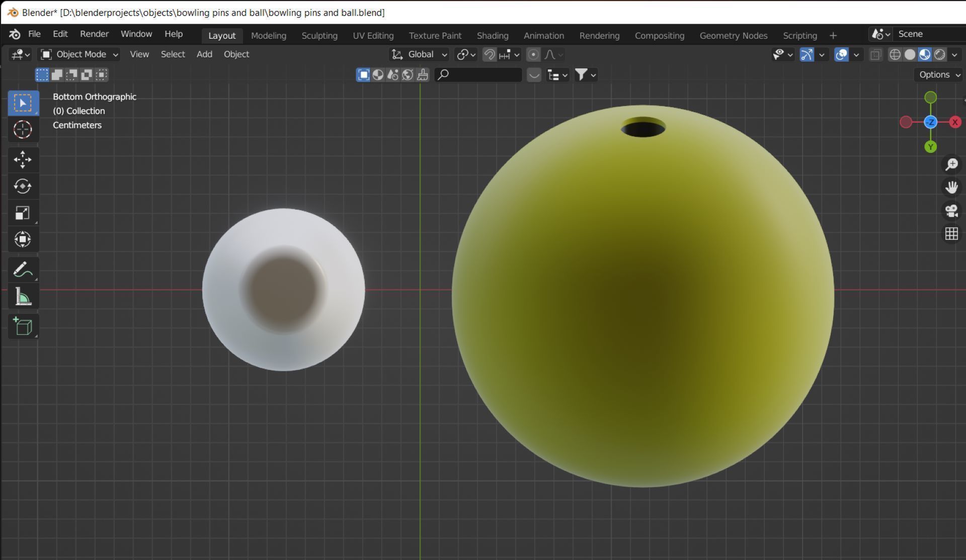
Task: Choose the Intersect selection mode icon
Action: click(101, 75)
